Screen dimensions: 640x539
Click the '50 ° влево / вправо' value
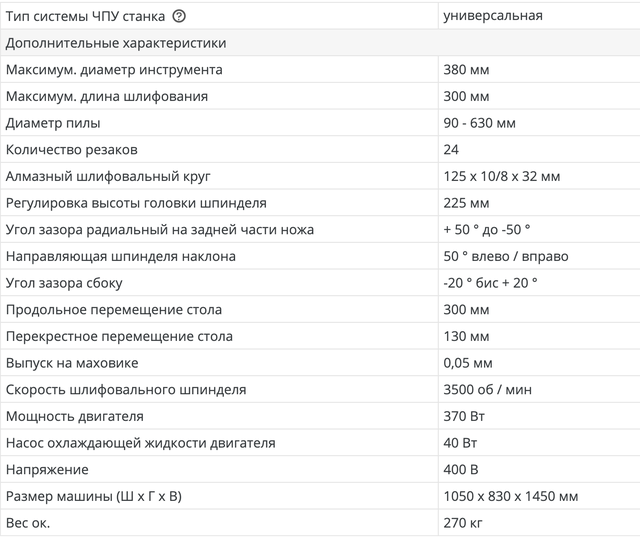[505, 256]
